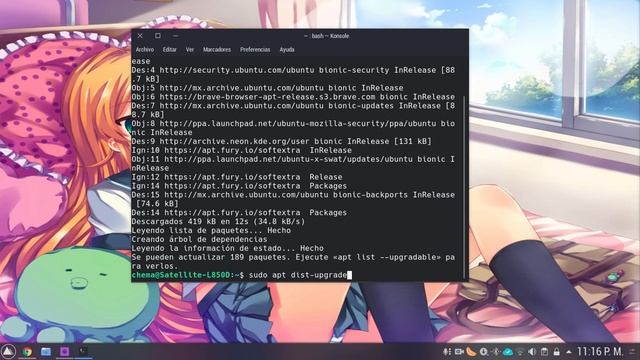The height and width of the screenshot is (360, 640).
Task: Click the Ign:12 apt.fury.io Release line
Action: (237, 177)
